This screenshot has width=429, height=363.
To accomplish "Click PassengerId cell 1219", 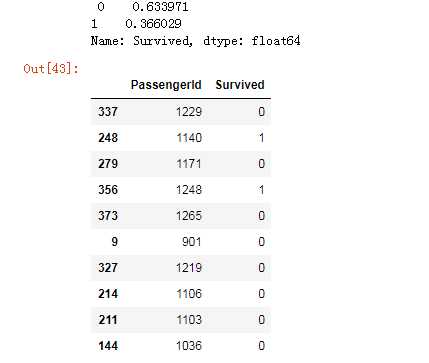I will point(189,268).
